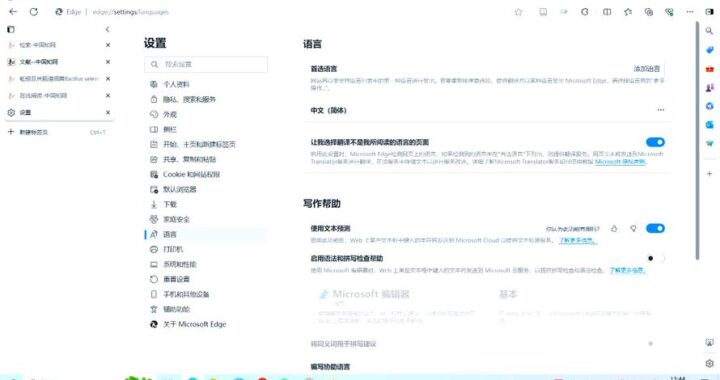Screen dimensions: 720x380
Task: Click the address bar showing edge://settings/languages
Action: click(130, 12)
